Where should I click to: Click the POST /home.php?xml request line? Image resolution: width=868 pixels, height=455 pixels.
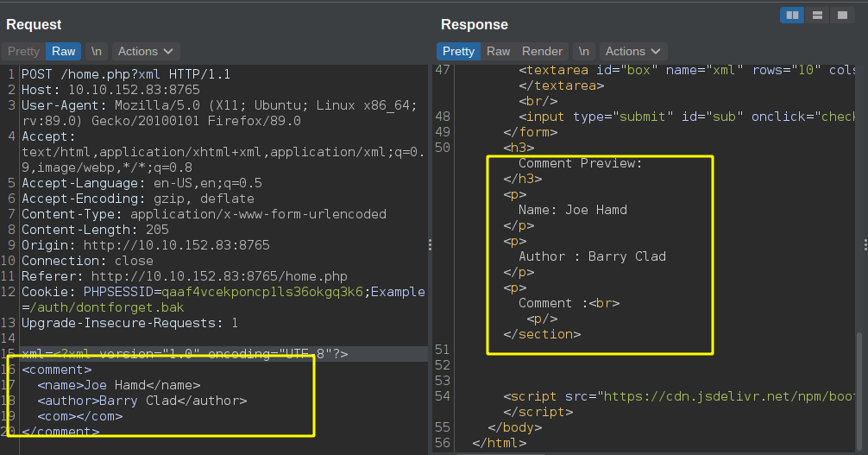(126, 74)
